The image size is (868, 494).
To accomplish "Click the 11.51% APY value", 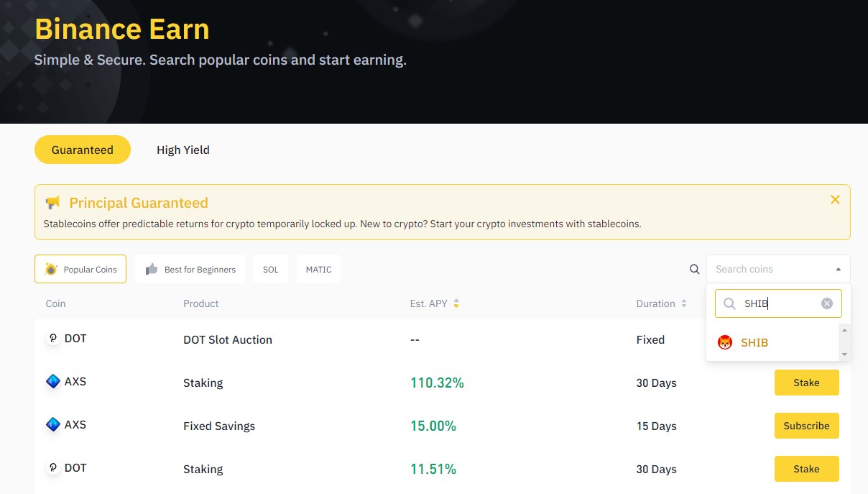I will [x=433, y=469].
